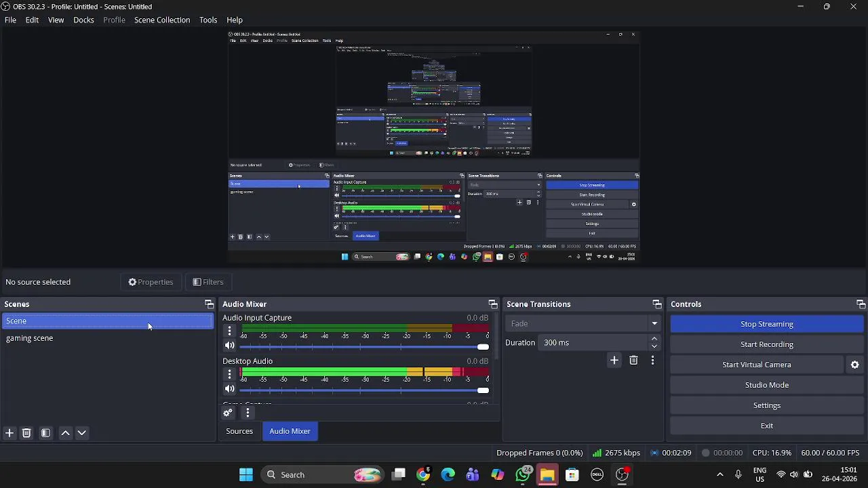The width and height of the screenshot is (868, 488).
Task: Open Microsoft Edge from taskbar
Action: coord(448,474)
